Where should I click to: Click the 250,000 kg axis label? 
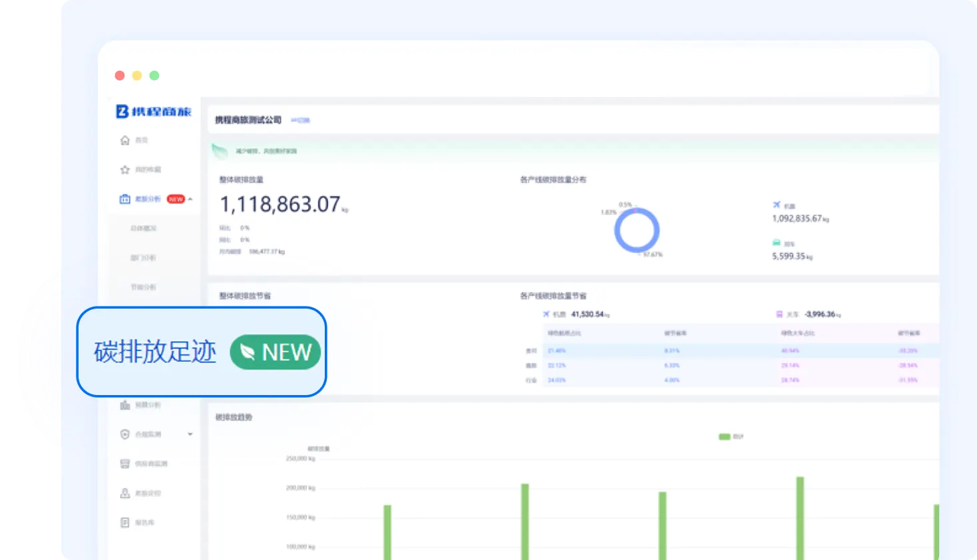coord(301,459)
